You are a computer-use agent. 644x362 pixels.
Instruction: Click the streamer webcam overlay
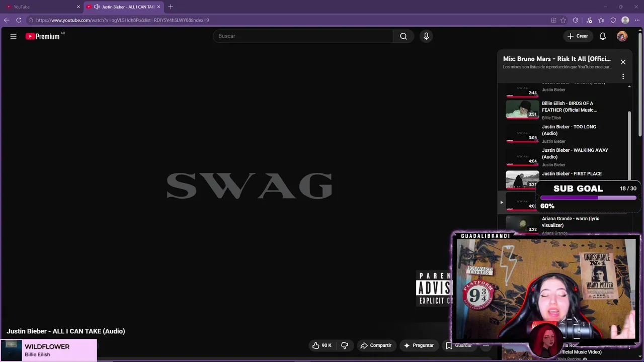pos(546,290)
